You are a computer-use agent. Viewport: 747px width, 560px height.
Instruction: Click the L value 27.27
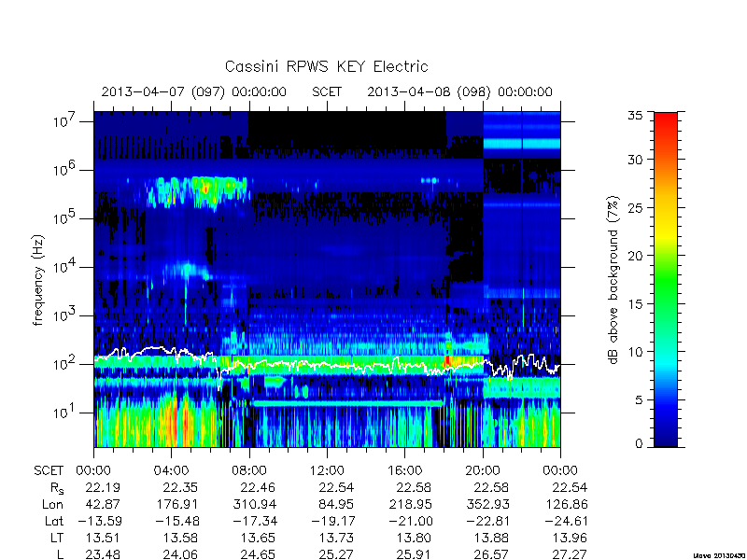coord(570,554)
